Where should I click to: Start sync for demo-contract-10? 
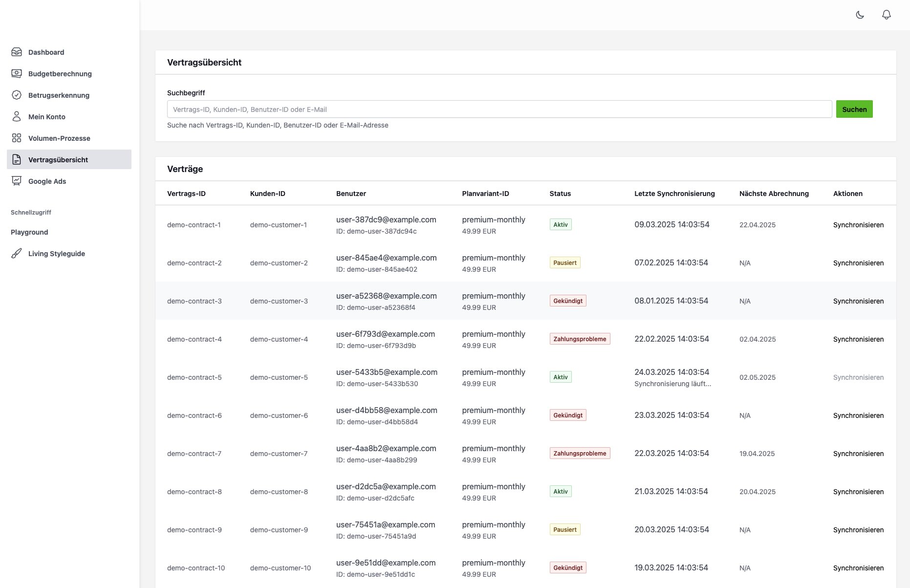point(858,567)
